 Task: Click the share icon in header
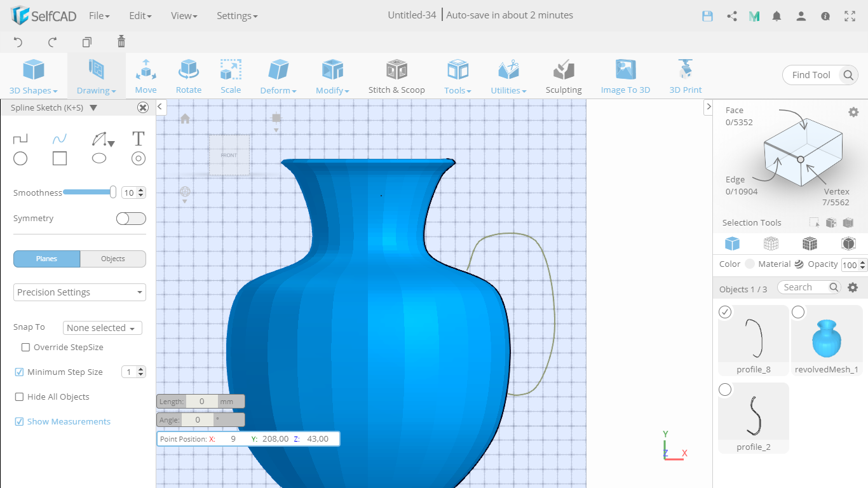(x=732, y=16)
